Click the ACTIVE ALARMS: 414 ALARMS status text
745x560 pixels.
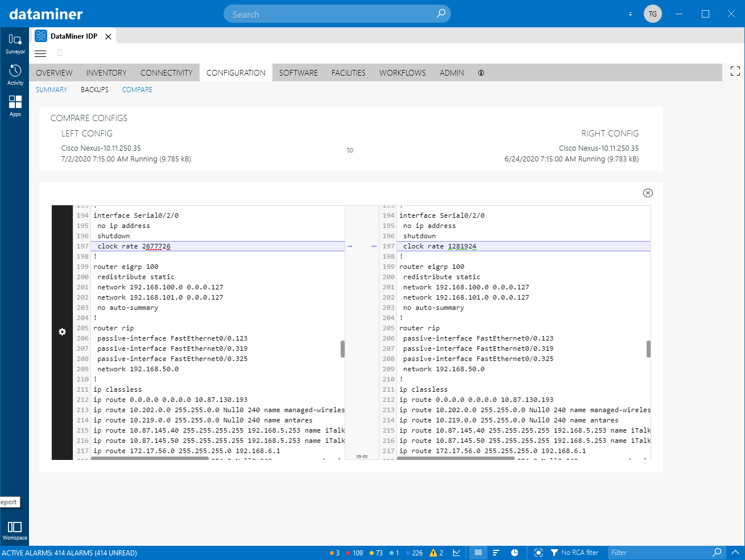pos(69,553)
